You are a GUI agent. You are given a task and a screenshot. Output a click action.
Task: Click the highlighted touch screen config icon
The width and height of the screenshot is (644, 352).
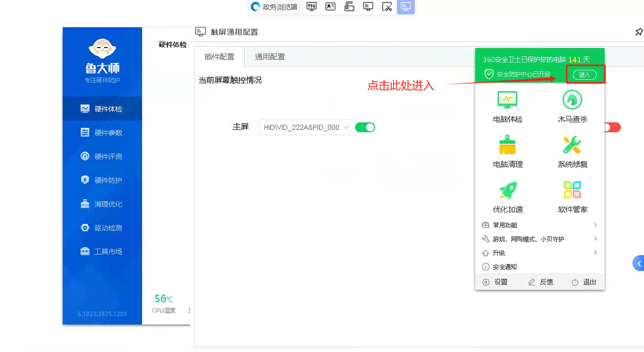(x=406, y=7)
